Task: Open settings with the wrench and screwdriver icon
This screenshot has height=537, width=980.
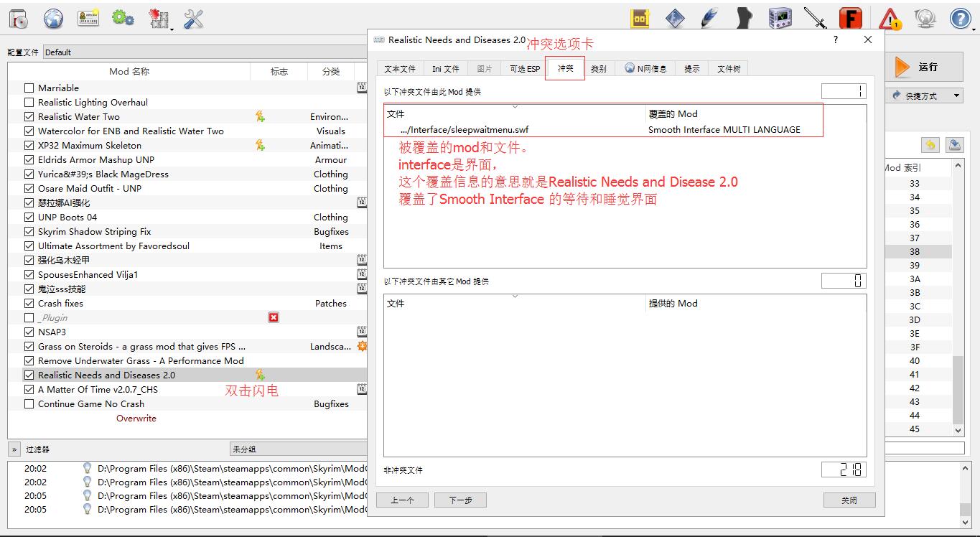Action: pyautogui.click(x=193, y=19)
